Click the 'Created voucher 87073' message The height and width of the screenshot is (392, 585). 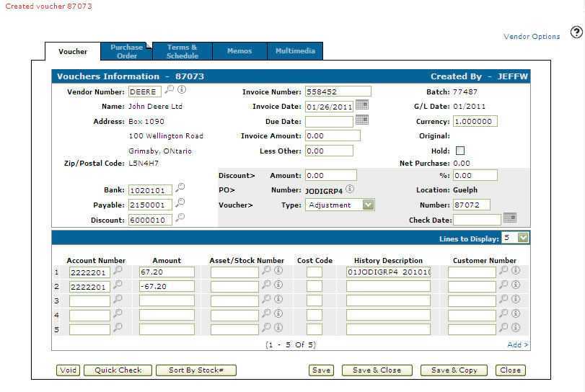(48, 6)
